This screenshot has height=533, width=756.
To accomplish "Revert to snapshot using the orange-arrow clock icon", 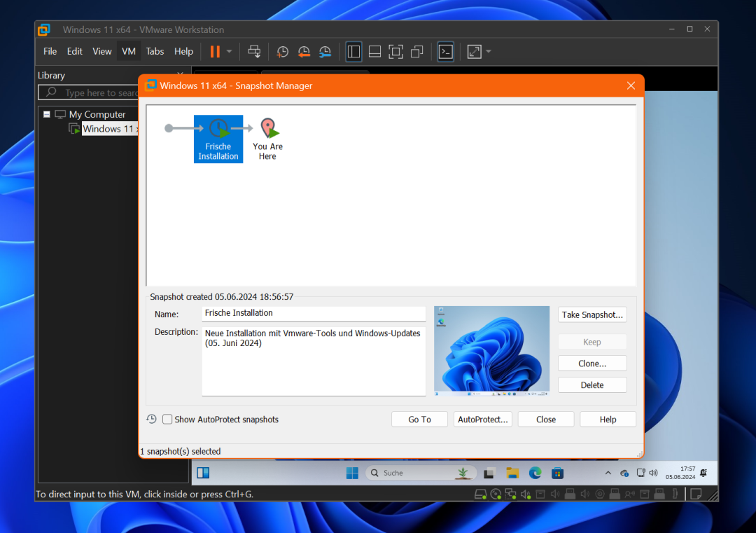I will pos(304,52).
